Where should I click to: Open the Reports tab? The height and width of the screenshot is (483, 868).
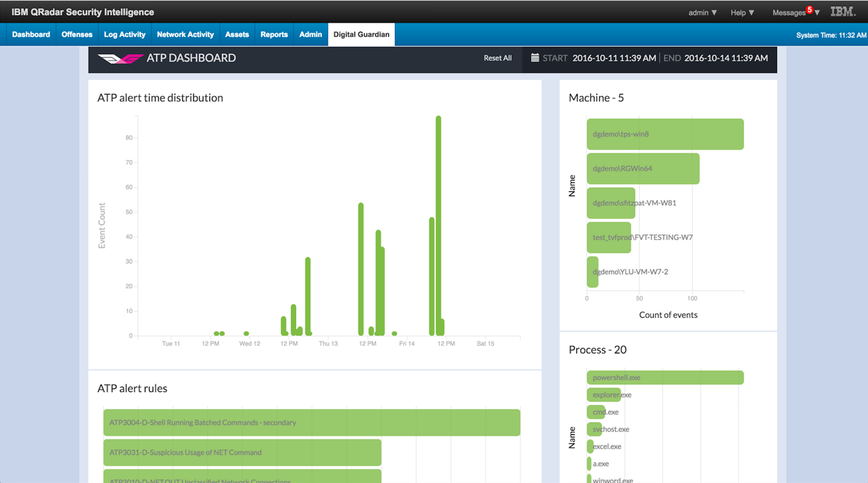coord(274,34)
